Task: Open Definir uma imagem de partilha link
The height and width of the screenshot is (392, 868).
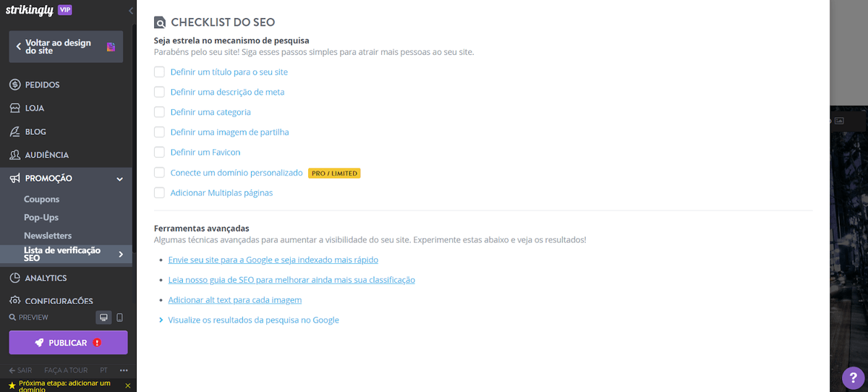Action: point(229,132)
